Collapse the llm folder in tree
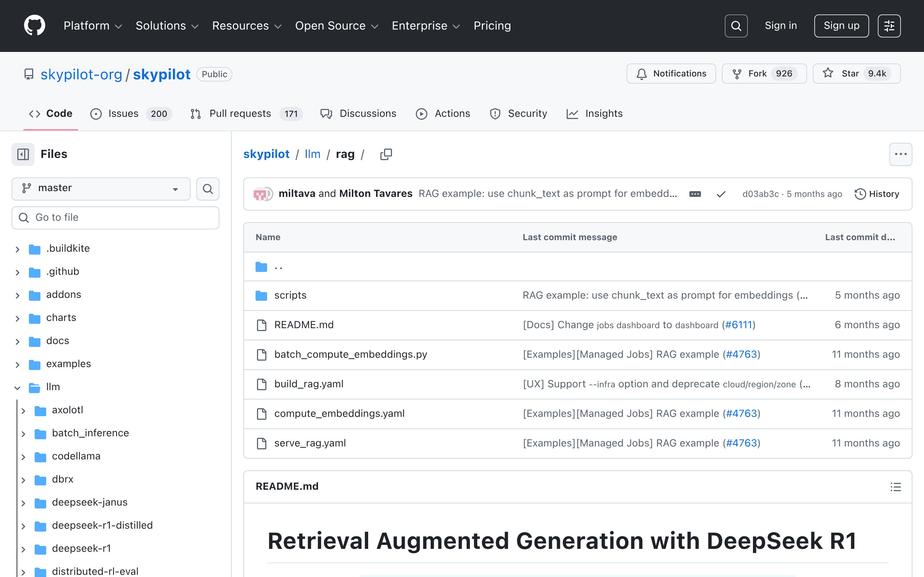924x577 pixels. pos(18,388)
